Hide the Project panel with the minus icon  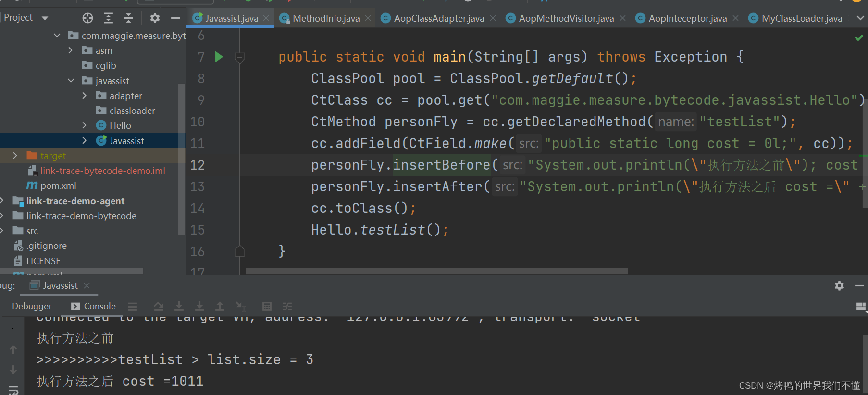[x=175, y=18]
